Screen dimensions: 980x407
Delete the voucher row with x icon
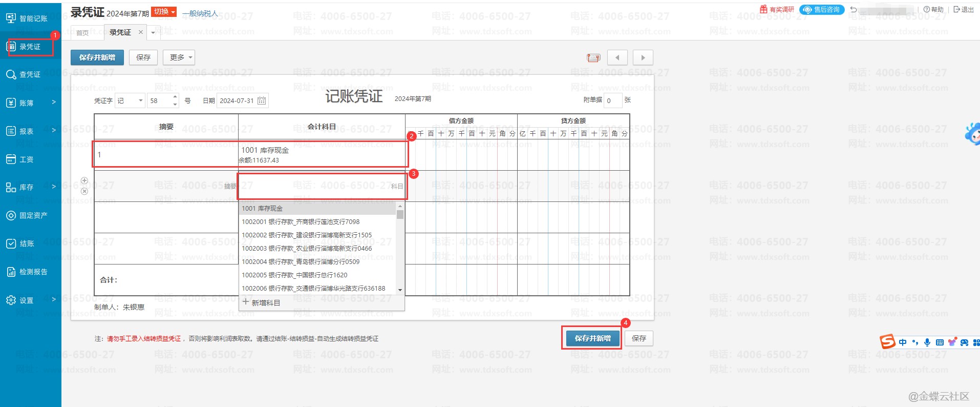click(84, 191)
